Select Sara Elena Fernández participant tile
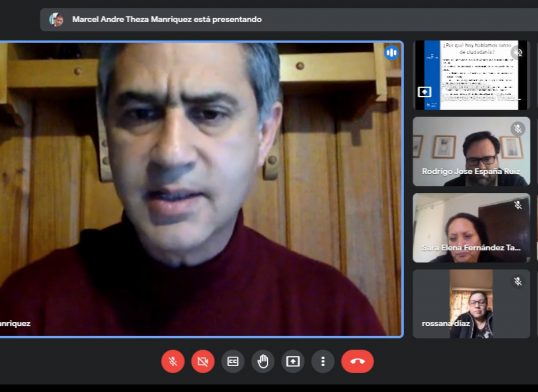 [471, 228]
